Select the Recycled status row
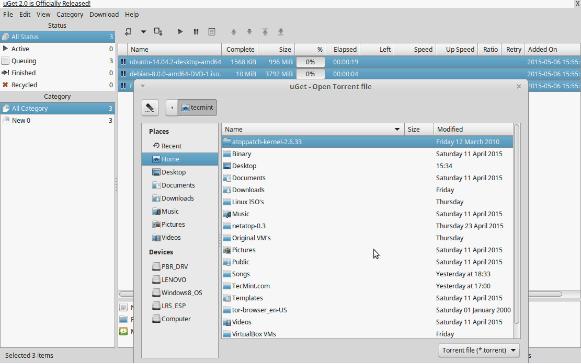The height and width of the screenshot is (364, 581). tap(57, 85)
